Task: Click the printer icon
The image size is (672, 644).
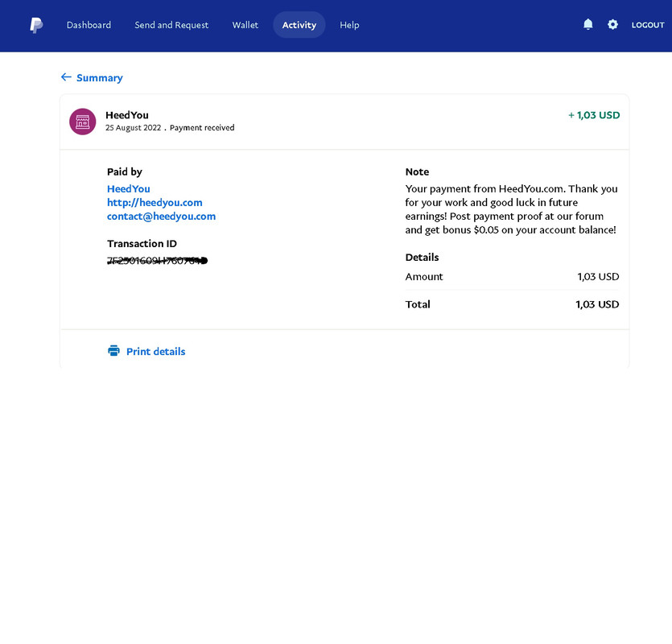Action: tap(113, 351)
